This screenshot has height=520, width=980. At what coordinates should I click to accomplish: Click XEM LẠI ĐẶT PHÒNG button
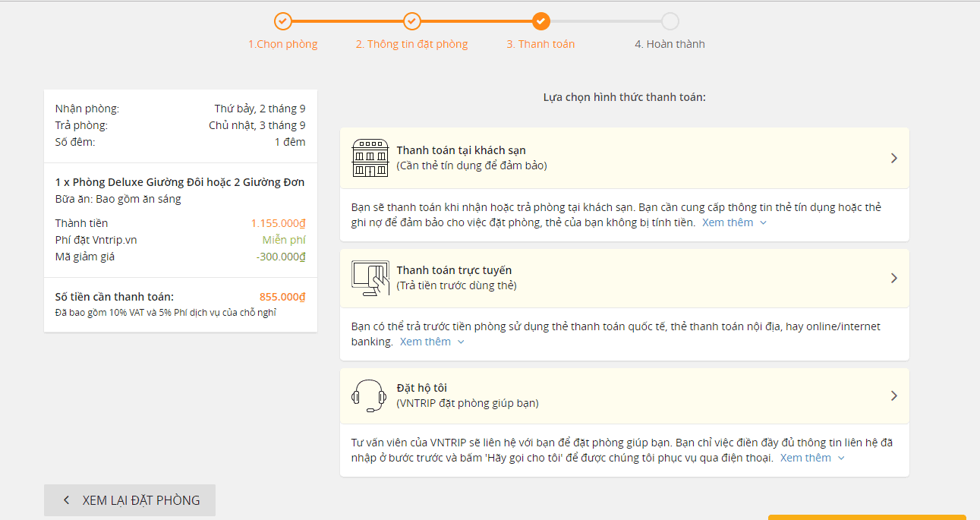[130, 500]
